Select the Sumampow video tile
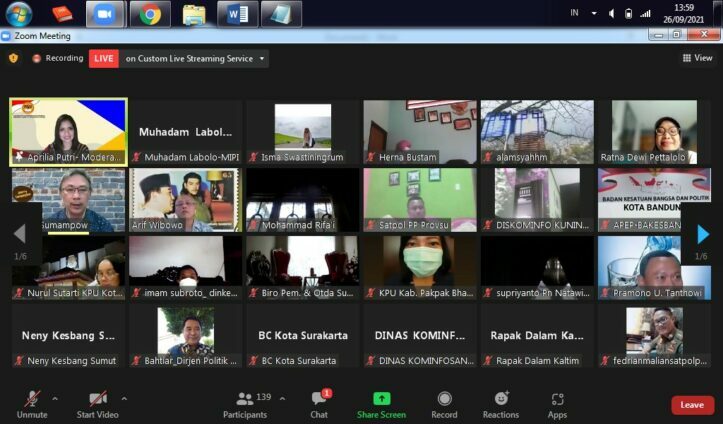The image size is (723, 424). (68, 200)
